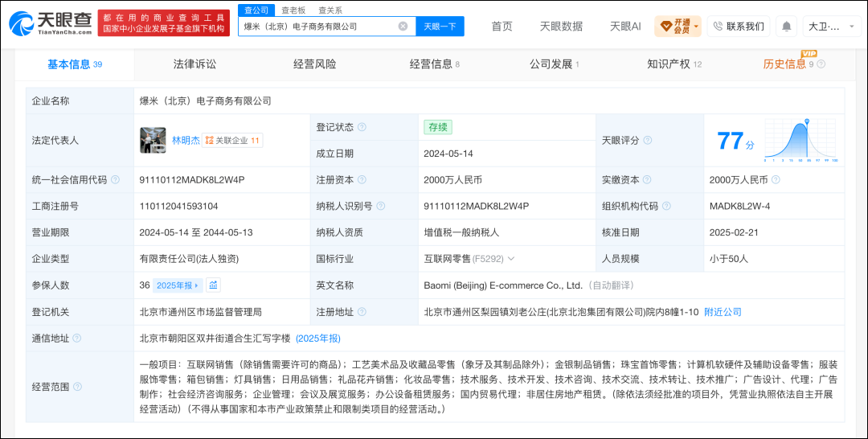Open help icon next to 注册地址

point(362,312)
